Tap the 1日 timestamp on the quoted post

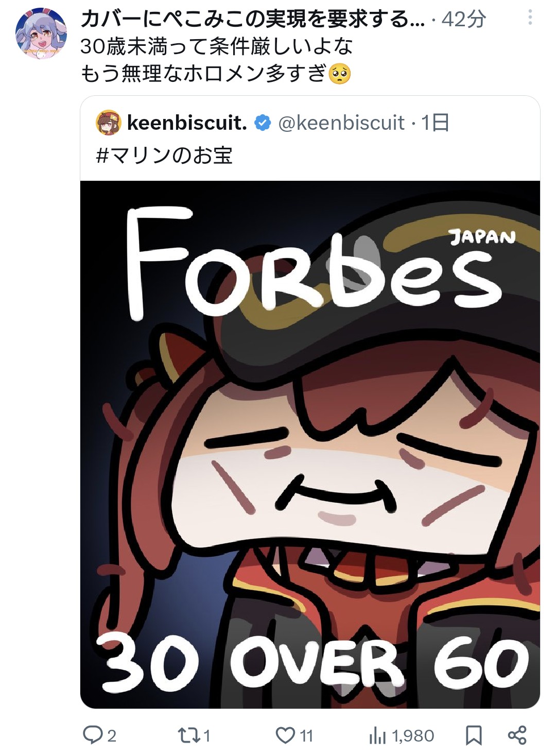pyautogui.click(x=436, y=123)
